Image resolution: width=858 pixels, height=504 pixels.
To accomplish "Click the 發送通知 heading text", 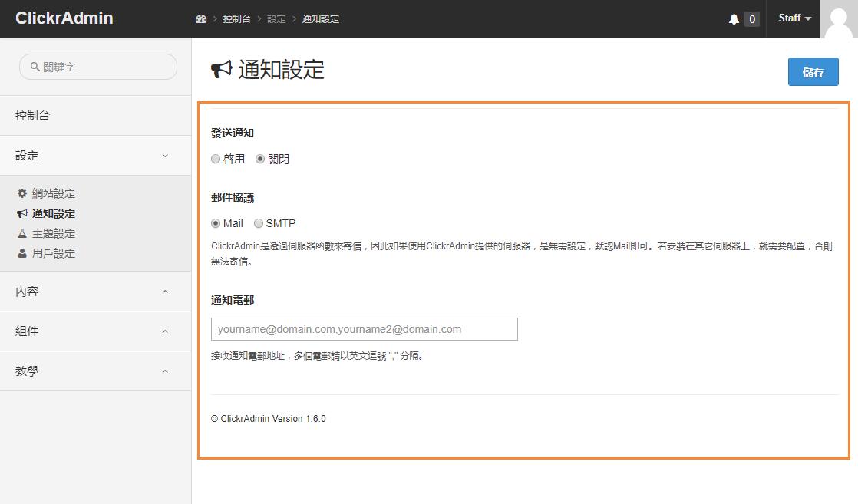I will pos(233,133).
